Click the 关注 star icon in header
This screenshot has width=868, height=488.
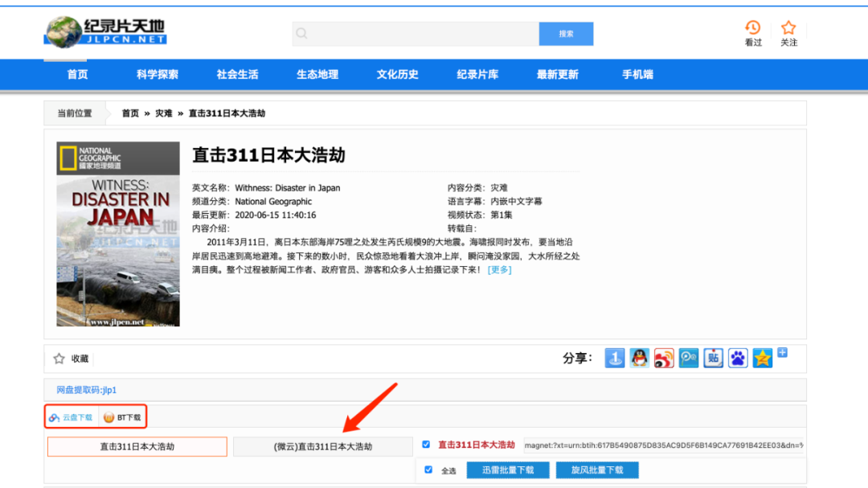coord(788,28)
